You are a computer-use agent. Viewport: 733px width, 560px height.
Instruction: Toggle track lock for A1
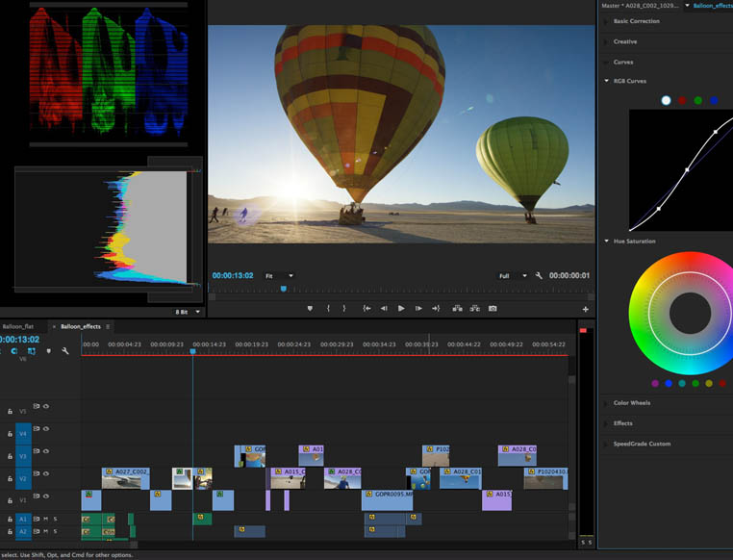pyautogui.click(x=10, y=519)
